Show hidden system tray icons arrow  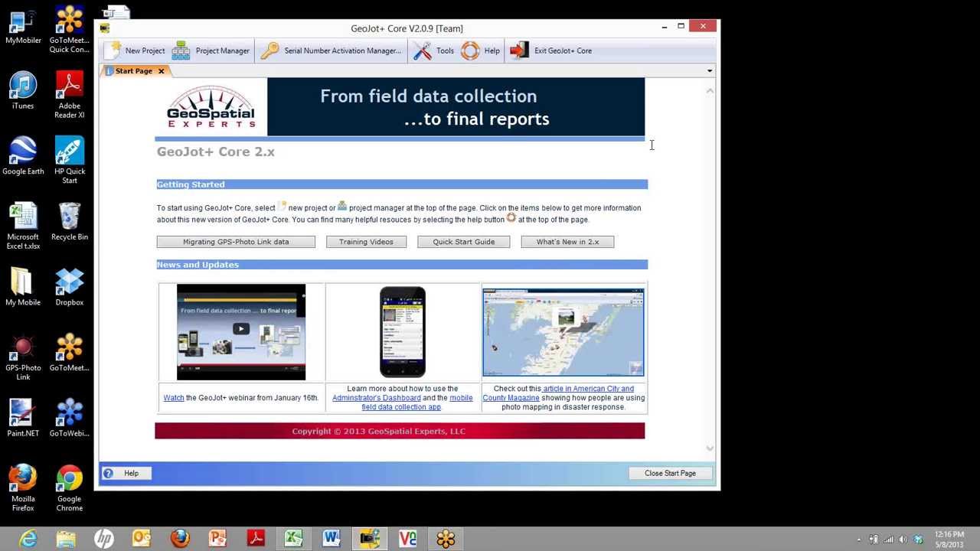[x=858, y=540]
